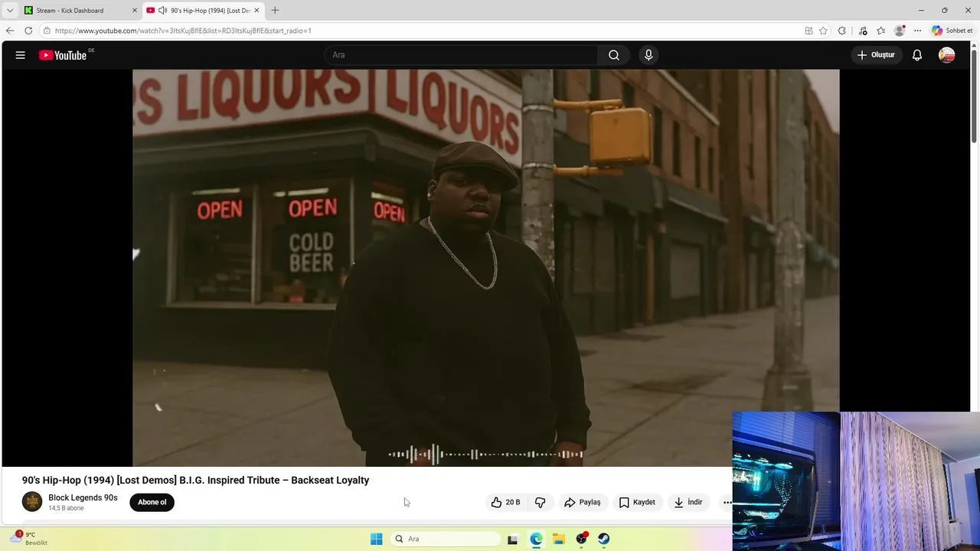The height and width of the screenshot is (551, 980).
Task: Expand the tab actions dropdown chevron
Action: click(10, 10)
